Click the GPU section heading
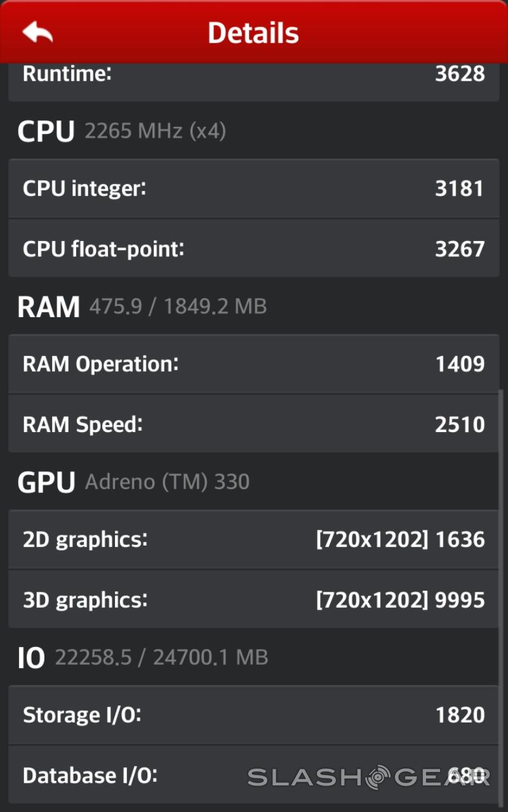508x812 pixels. pyautogui.click(x=46, y=483)
